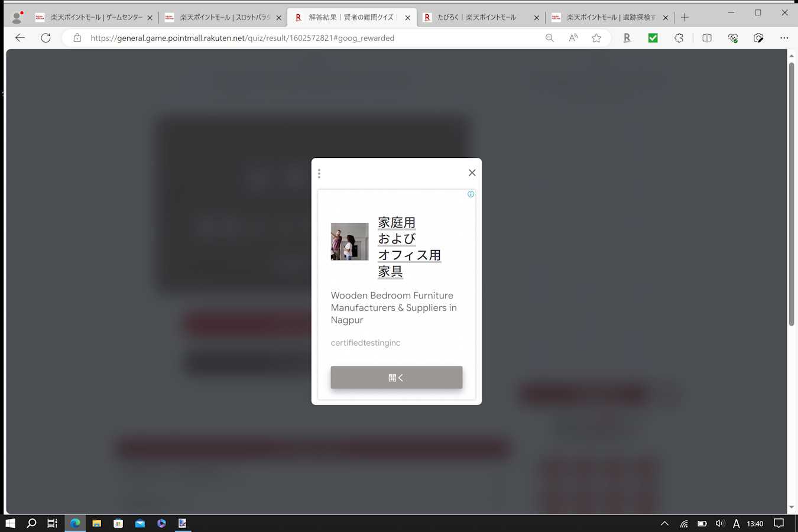
Task: Show hidden system tray icons
Action: coord(664,523)
